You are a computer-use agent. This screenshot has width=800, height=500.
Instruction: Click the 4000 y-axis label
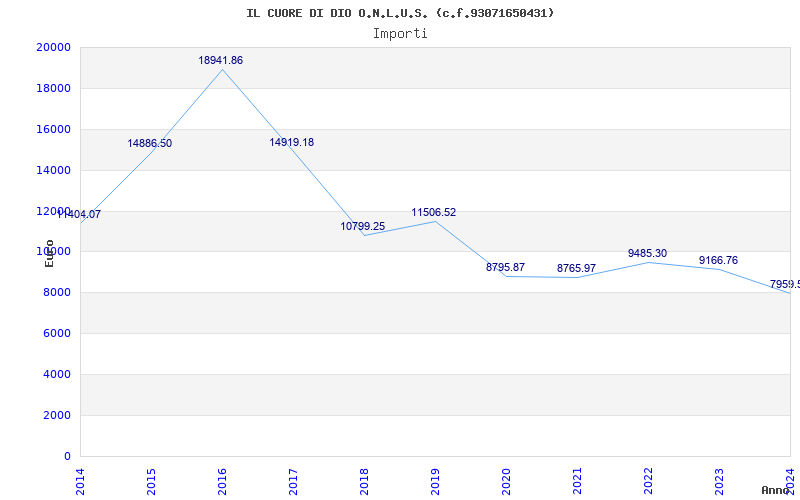57,374
